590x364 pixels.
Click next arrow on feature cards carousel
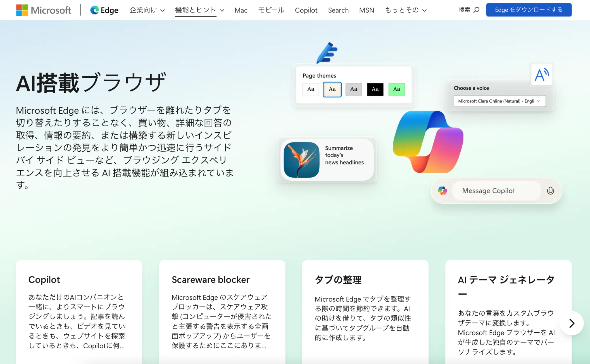coord(572,323)
